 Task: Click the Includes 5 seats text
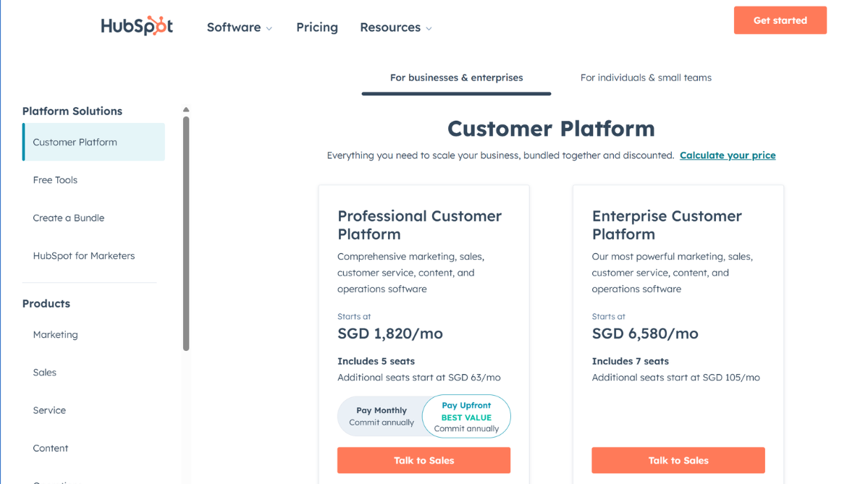[376, 361]
